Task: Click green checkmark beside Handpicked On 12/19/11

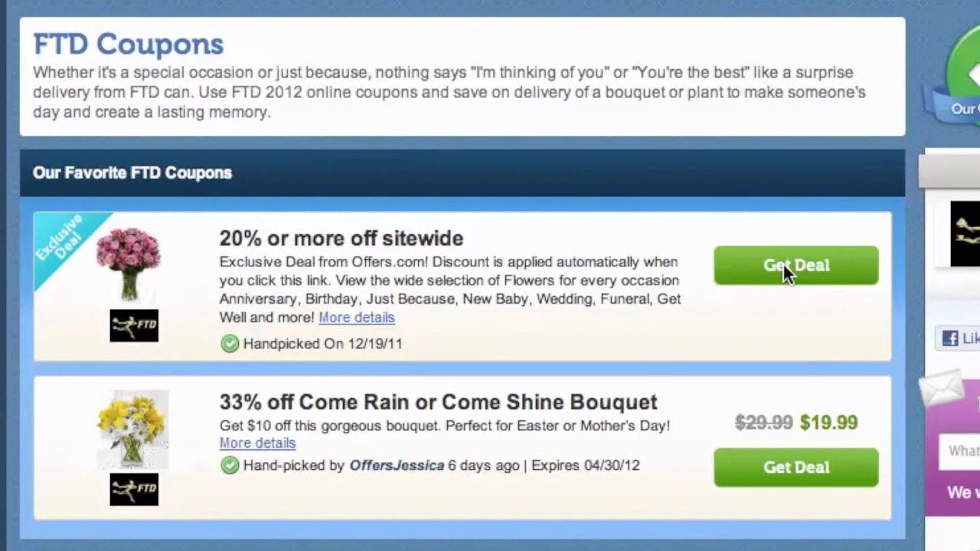Action: [230, 344]
